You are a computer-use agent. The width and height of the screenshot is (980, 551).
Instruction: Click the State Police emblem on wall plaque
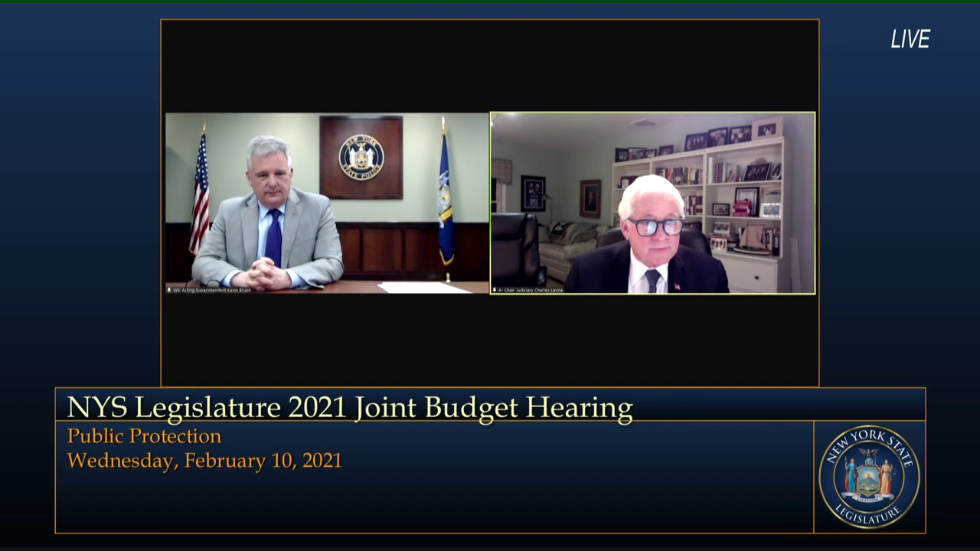tap(361, 157)
